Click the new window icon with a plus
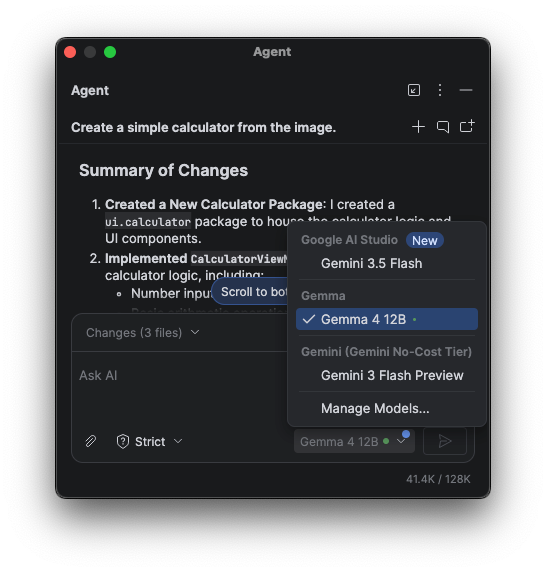The image size is (546, 572). [x=467, y=126]
